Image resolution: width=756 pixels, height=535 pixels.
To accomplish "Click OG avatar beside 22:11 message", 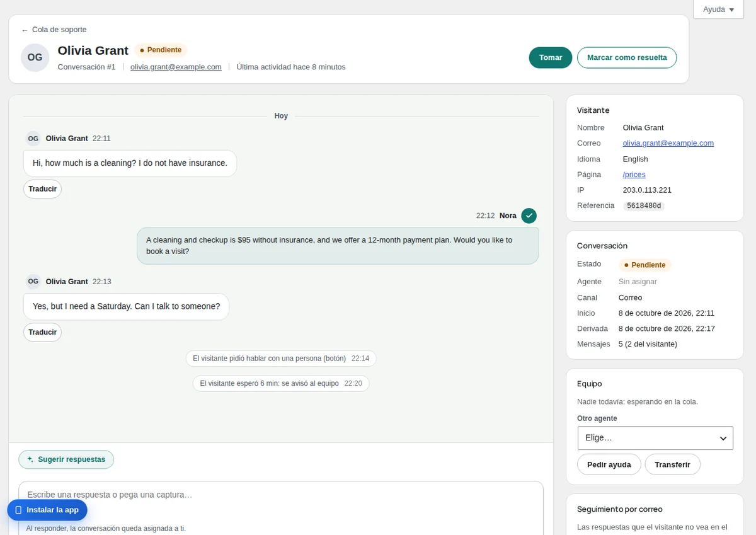I will coord(33,139).
